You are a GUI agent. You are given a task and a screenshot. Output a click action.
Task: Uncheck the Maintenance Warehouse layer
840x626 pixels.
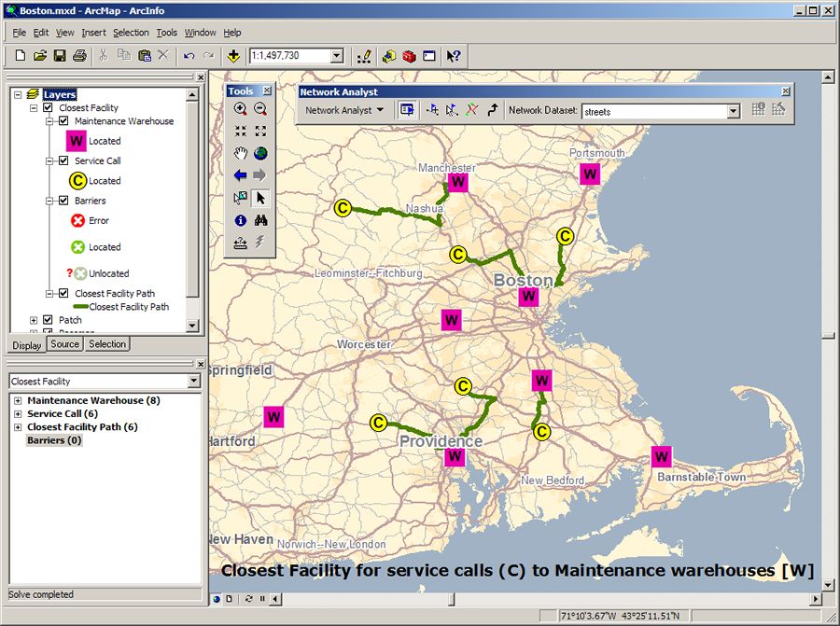point(63,121)
